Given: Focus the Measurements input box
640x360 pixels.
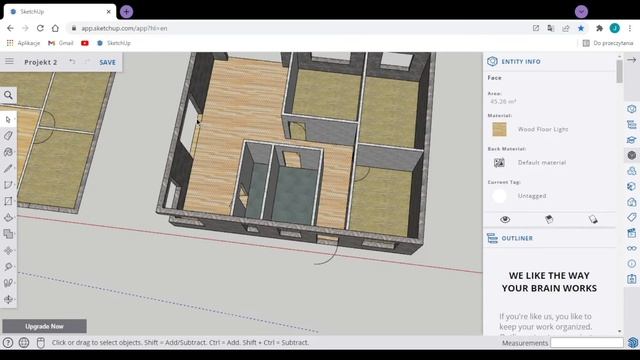Looking at the screenshot, I should 587,342.
